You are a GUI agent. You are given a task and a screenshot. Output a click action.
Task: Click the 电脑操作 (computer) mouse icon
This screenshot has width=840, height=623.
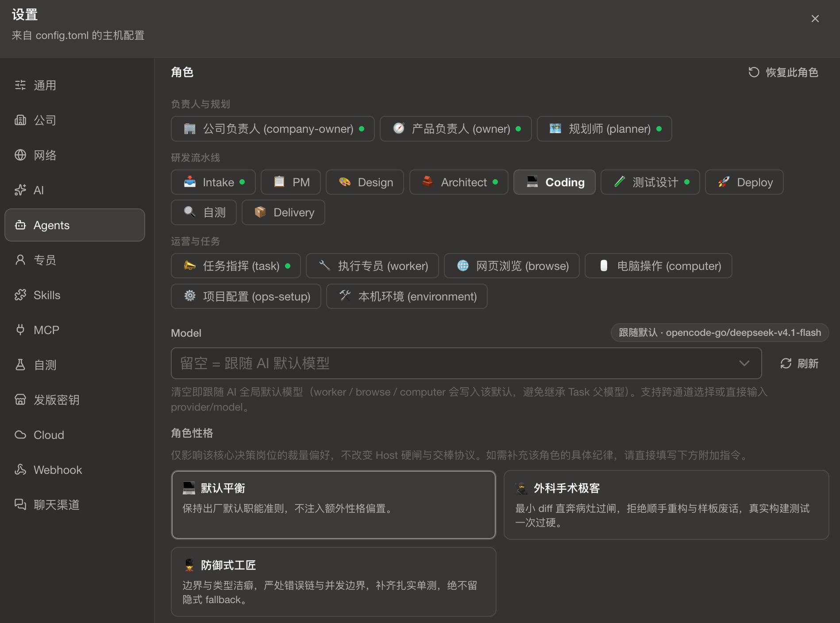604,265
